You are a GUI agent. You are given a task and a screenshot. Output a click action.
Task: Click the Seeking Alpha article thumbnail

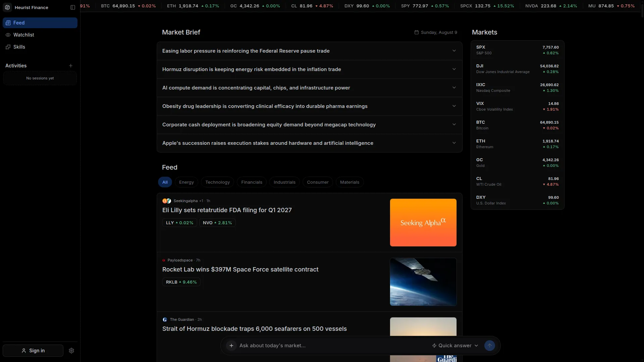[x=423, y=223]
